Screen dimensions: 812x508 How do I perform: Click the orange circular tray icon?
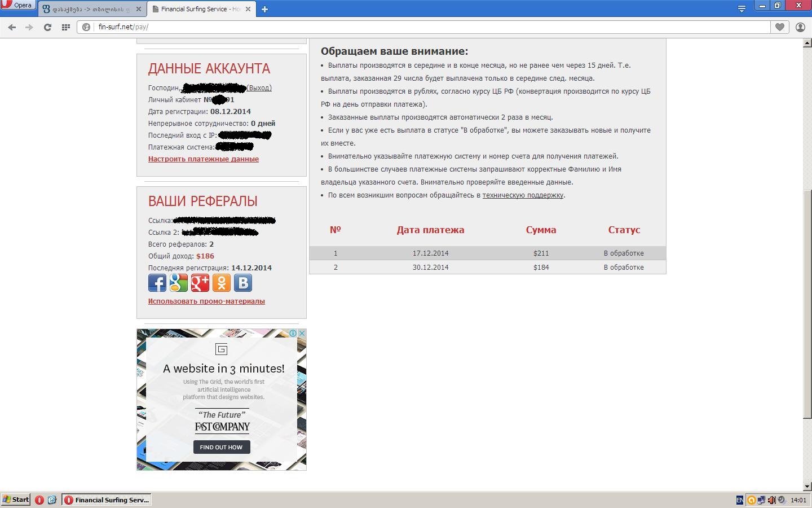pos(752,500)
